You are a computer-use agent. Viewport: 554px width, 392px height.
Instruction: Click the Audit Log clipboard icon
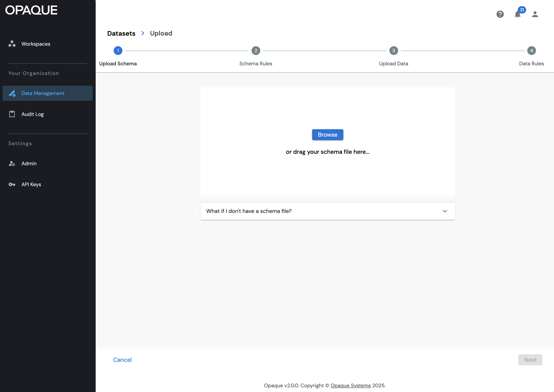pyautogui.click(x=12, y=114)
